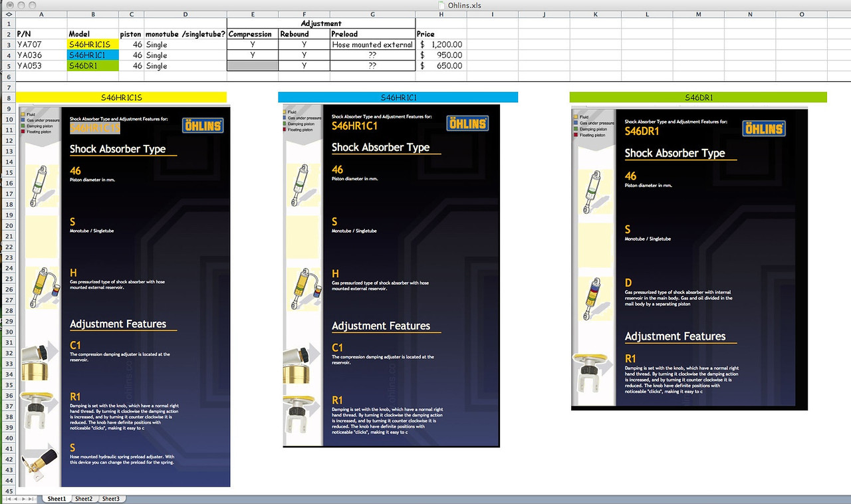Switch to the Sheet1 tab

pyautogui.click(x=57, y=499)
